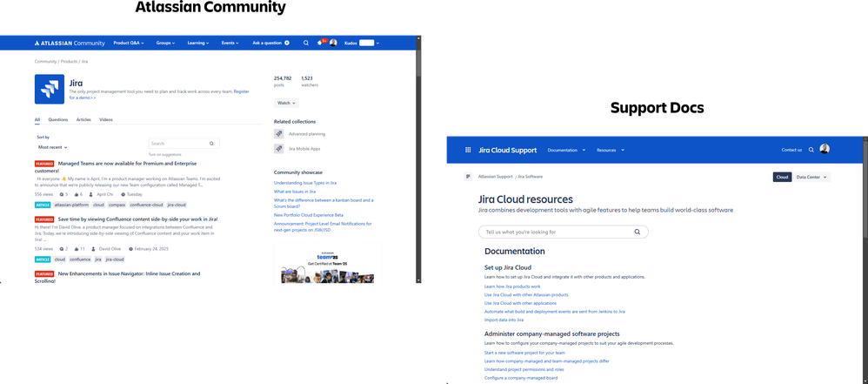
Task: Expand Learning menu in Community header
Action: click(197, 43)
